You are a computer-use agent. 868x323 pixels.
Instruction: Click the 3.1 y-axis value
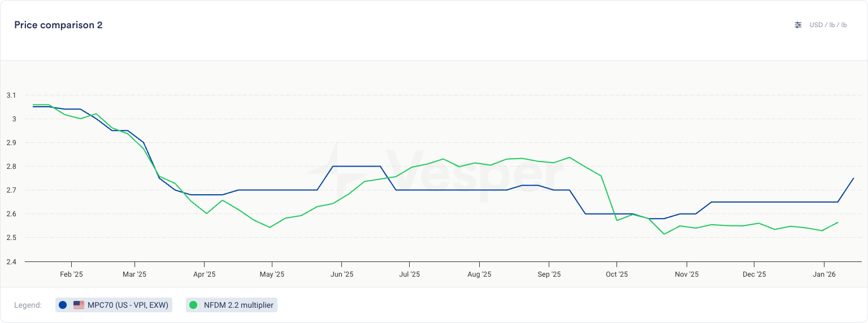tap(11, 95)
